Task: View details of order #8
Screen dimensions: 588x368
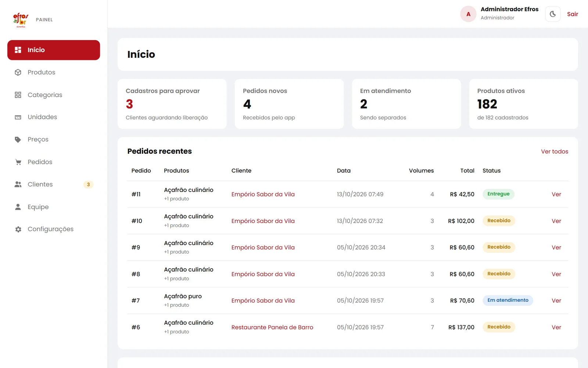Action: [556, 274]
